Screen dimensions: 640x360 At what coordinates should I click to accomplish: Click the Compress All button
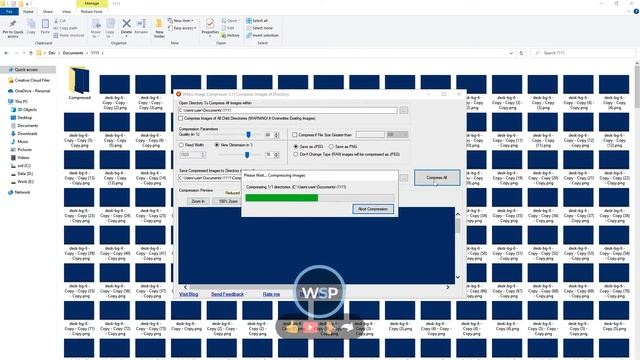tap(437, 178)
